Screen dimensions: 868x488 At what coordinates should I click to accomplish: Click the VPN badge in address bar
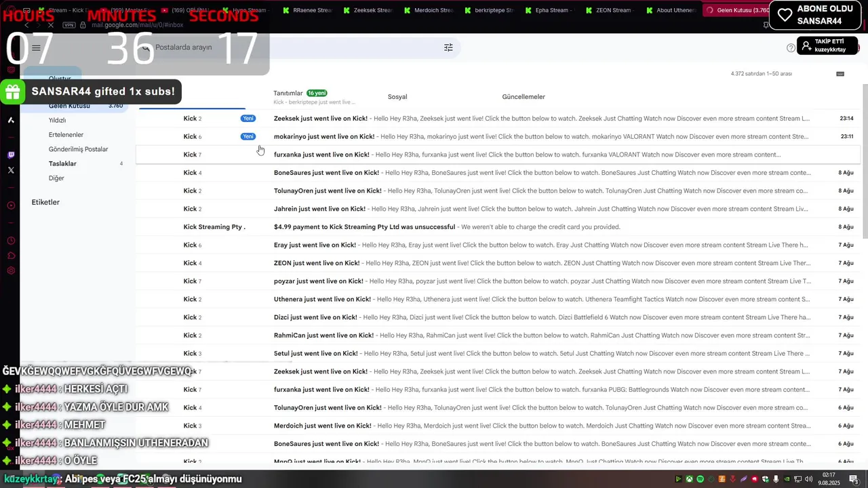click(69, 25)
